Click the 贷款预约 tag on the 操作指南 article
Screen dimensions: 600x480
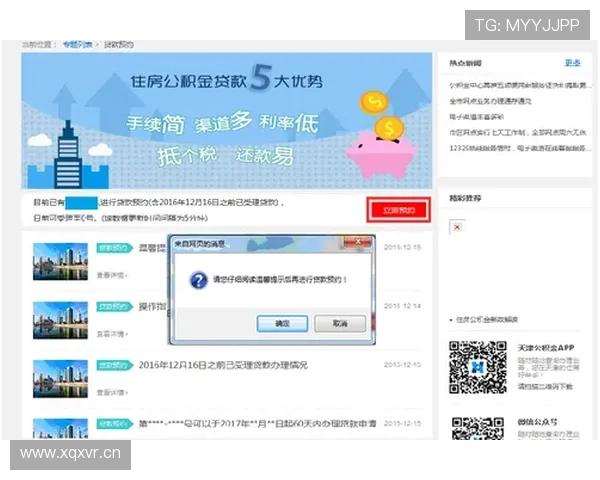114,307
